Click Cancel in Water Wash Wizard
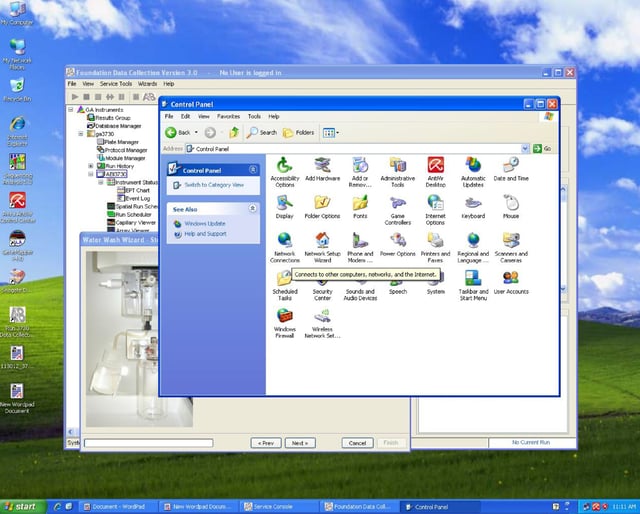Viewport: 640px width, 514px height. tap(358, 443)
